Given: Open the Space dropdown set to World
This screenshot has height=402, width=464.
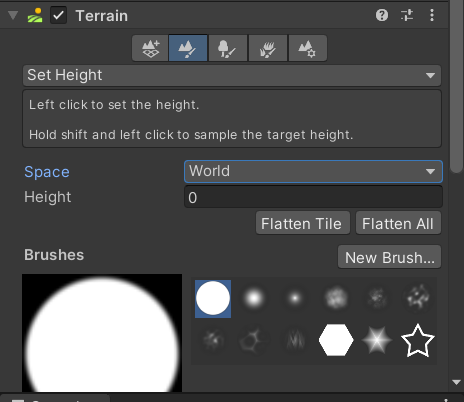Looking at the screenshot, I should coord(313,171).
